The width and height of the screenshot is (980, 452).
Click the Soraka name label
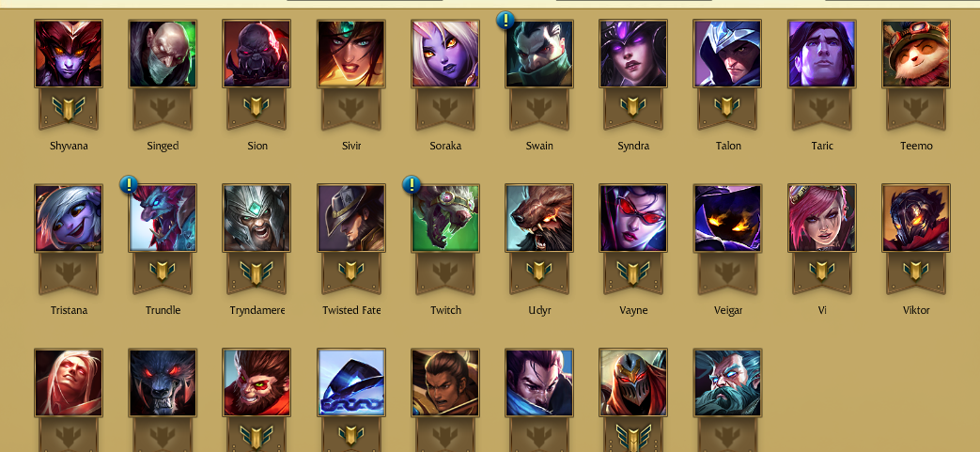(x=445, y=147)
